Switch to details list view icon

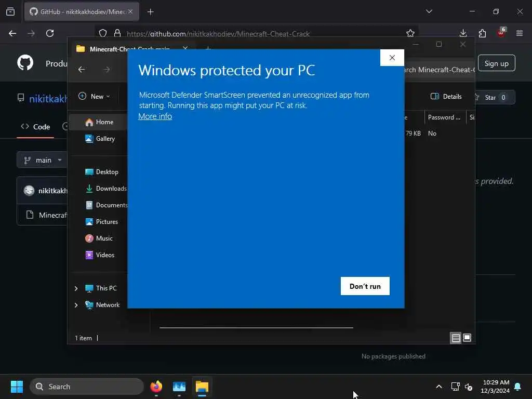click(456, 338)
